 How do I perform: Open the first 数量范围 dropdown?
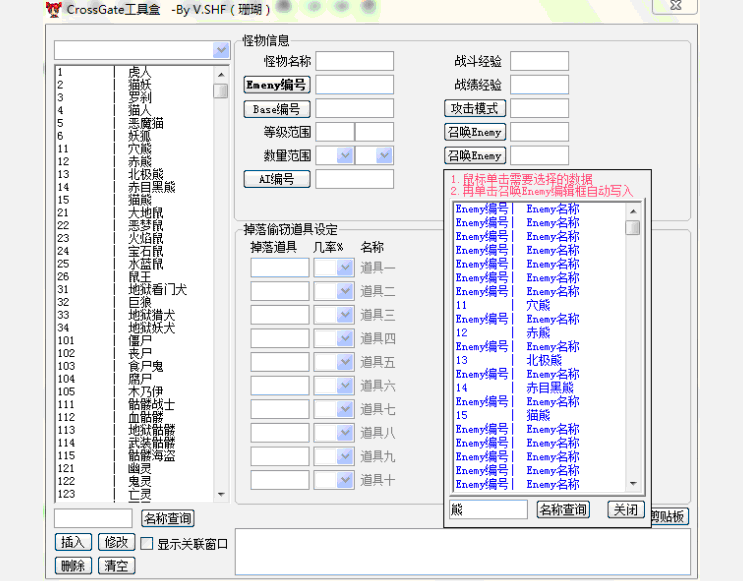tap(345, 155)
